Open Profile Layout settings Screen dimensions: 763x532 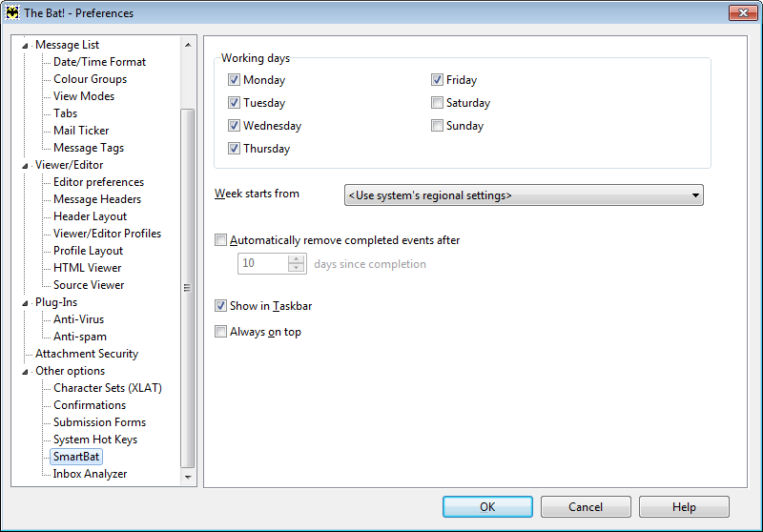(x=88, y=251)
